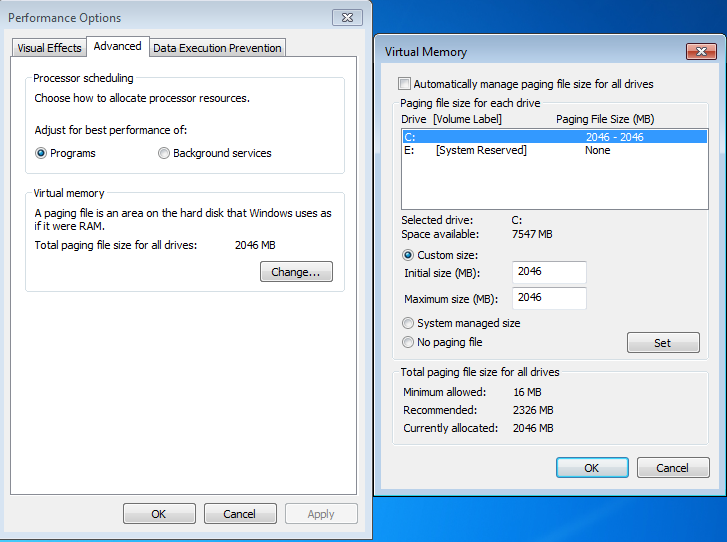Close the Performance Options window
The height and width of the screenshot is (542, 727).
tap(347, 18)
